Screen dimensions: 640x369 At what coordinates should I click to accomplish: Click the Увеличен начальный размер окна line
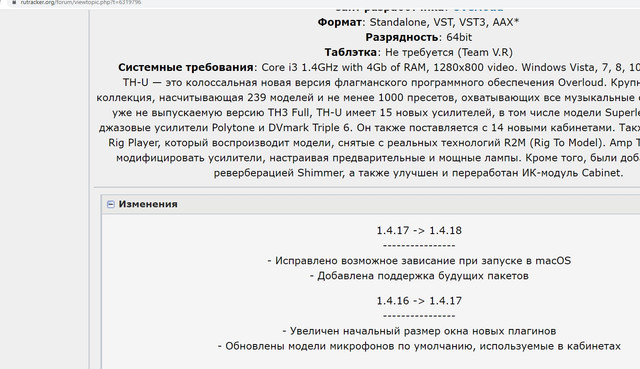[x=419, y=331]
